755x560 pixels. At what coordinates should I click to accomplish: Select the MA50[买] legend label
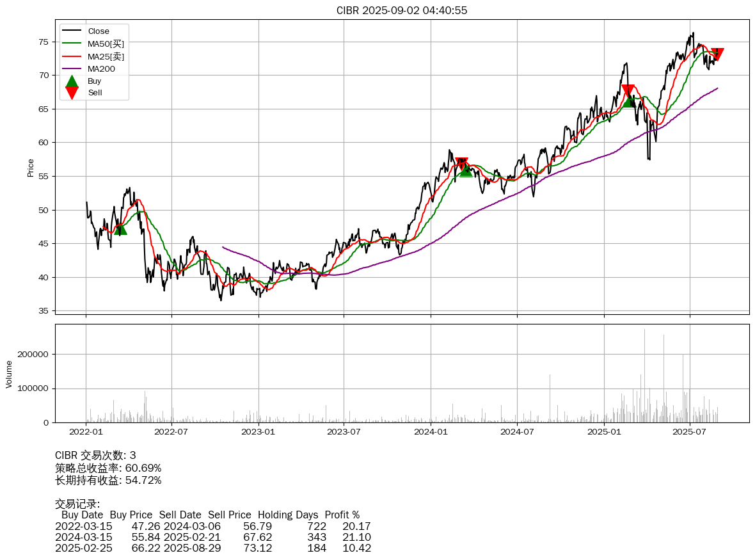pos(106,44)
